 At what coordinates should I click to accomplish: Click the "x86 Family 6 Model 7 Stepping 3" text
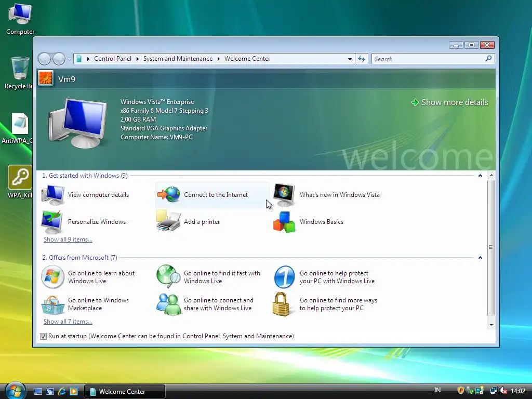pyautogui.click(x=164, y=111)
